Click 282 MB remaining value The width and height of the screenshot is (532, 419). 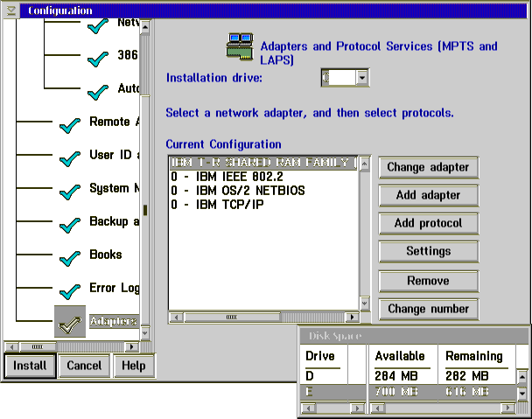coord(467,376)
